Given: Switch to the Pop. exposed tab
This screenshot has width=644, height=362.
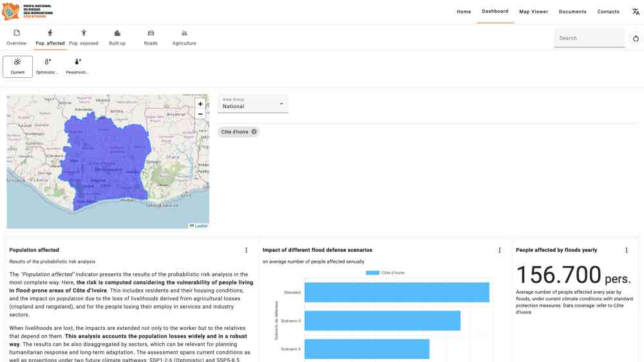Looking at the screenshot, I should (84, 37).
